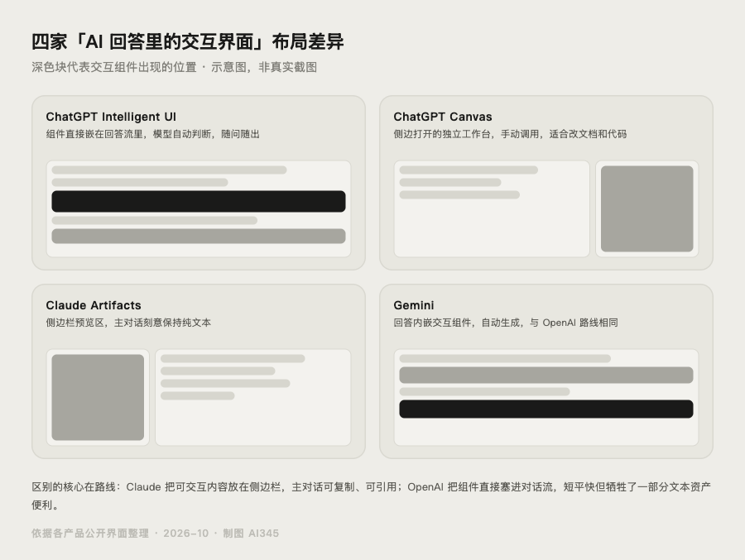
Task: Click black component bar in ChatGPT Intelligent UI diagram
Action: (199, 201)
